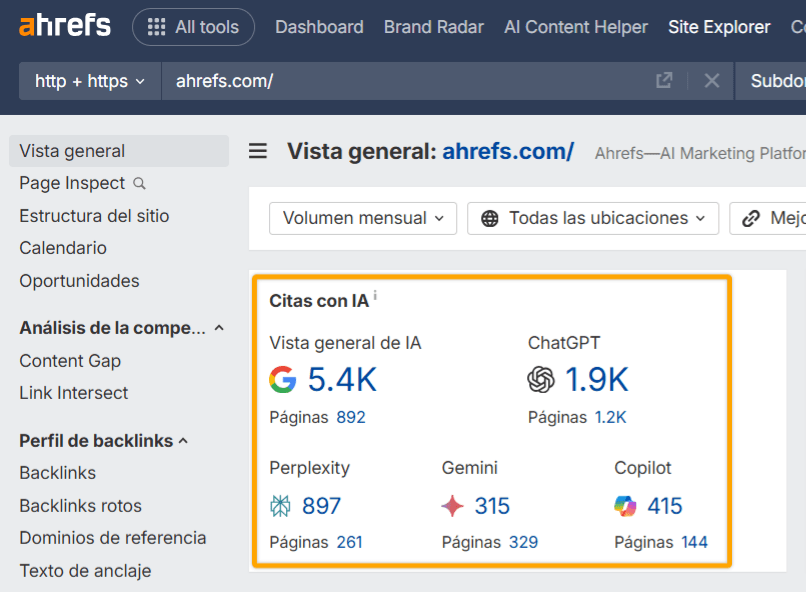Click the Google icon under Vista general de IA
This screenshot has width=806, height=592.
coord(279,379)
